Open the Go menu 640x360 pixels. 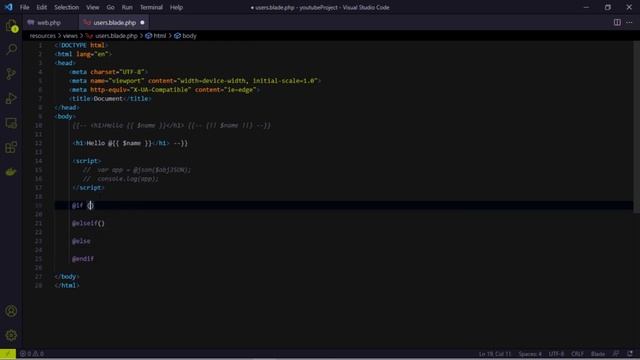point(110,7)
